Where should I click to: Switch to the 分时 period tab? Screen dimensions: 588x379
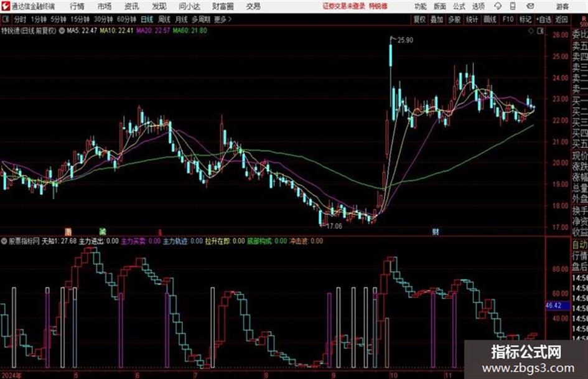21,19
